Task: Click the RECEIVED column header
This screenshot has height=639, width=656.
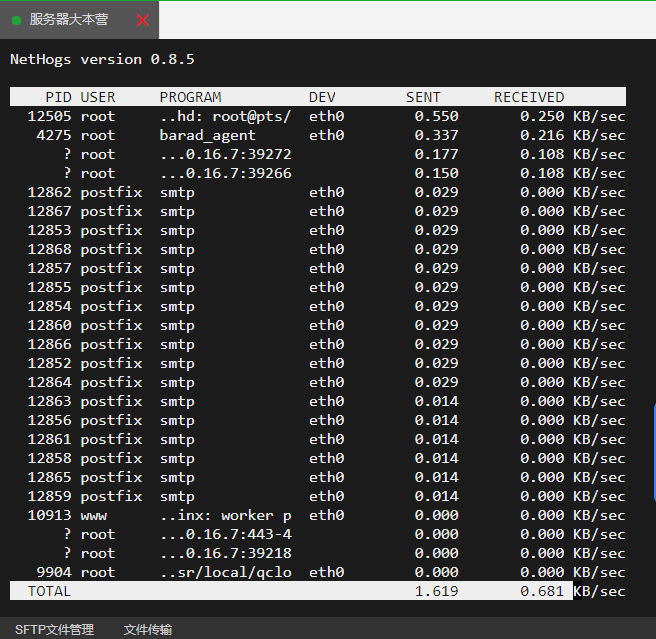Action: (529, 97)
